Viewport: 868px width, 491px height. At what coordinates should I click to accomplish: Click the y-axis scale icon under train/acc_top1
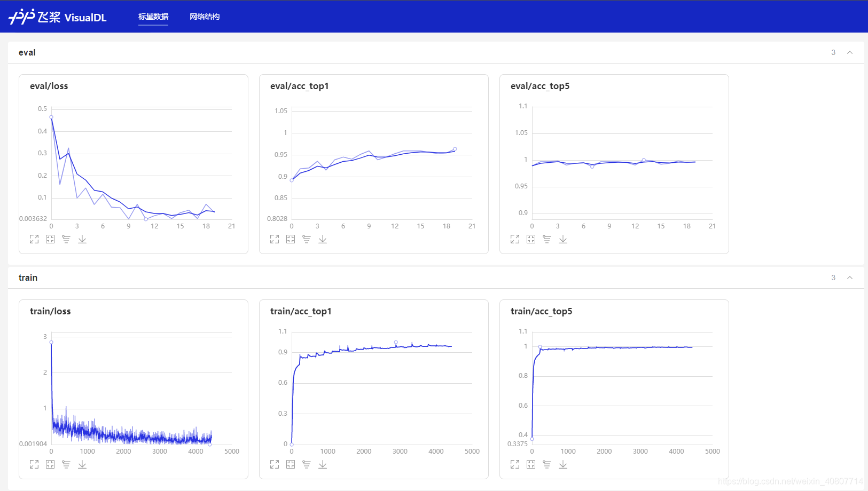pyautogui.click(x=307, y=464)
